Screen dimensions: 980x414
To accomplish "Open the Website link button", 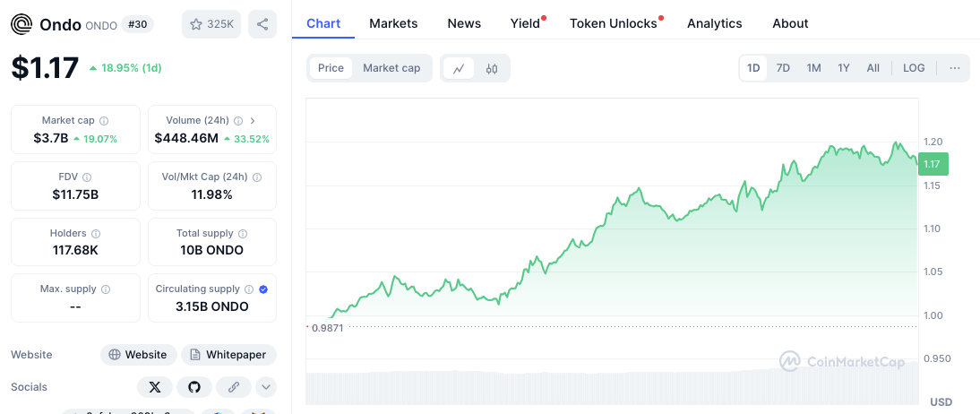I will click(139, 355).
